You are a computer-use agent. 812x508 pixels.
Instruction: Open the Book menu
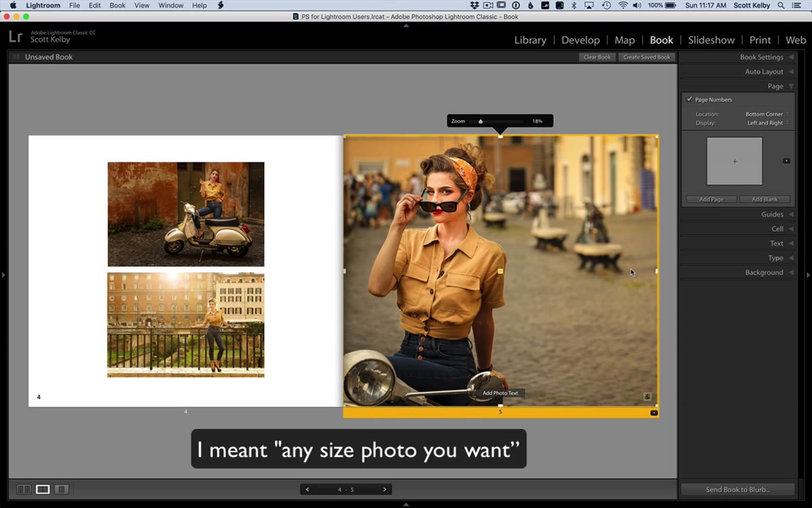[118, 5]
